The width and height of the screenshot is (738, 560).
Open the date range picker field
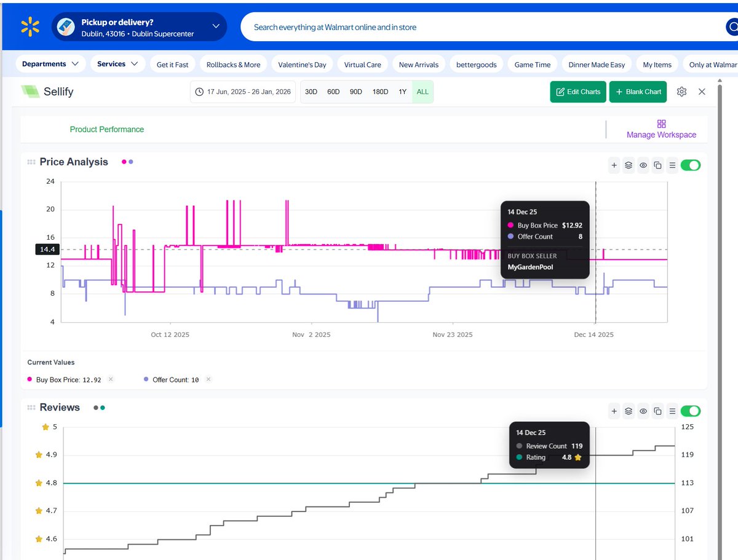(243, 92)
